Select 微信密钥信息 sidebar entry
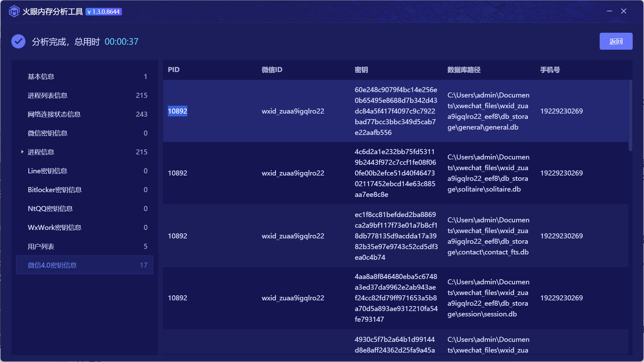Viewport: 644px width, 362px height. [x=47, y=133]
